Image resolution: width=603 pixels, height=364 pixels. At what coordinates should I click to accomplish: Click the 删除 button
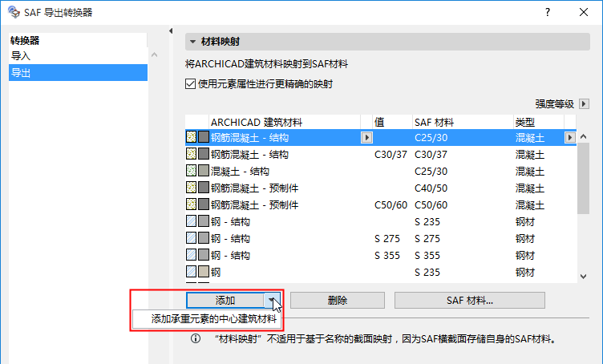point(338,300)
